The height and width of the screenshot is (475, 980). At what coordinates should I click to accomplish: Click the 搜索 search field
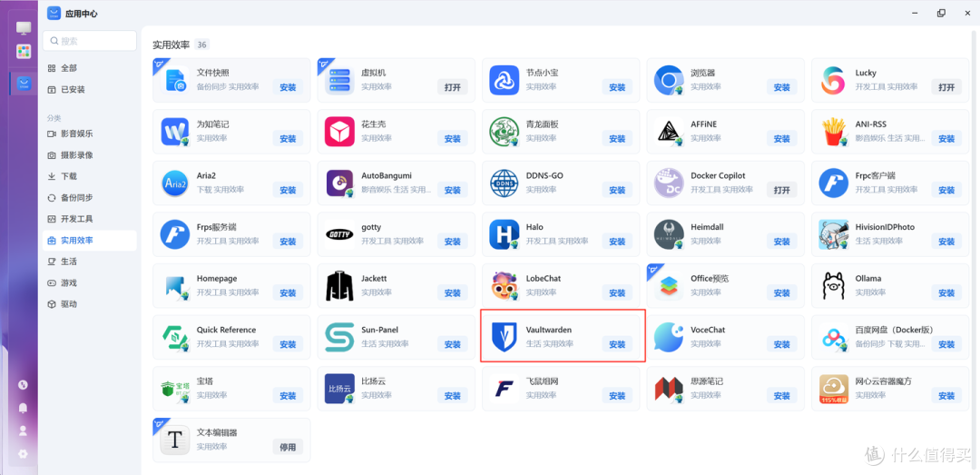(x=89, y=41)
